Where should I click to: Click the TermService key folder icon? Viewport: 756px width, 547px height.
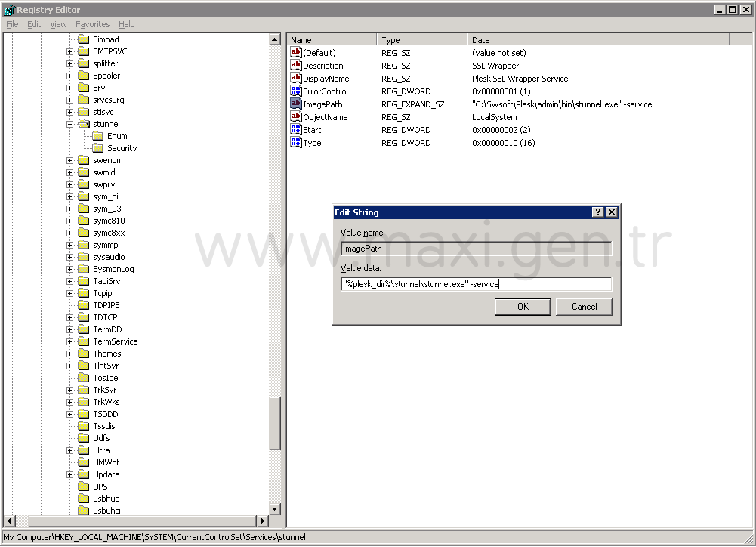click(x=84, y=341)
